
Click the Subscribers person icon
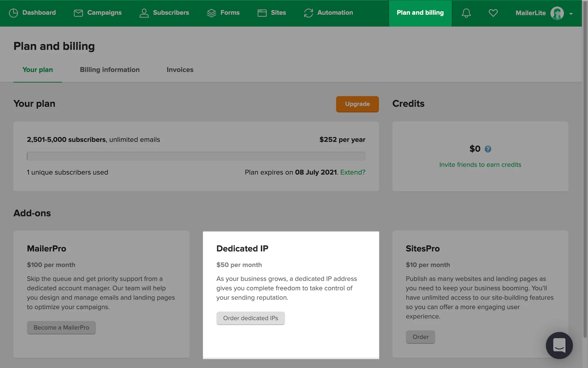click(144, 13)
